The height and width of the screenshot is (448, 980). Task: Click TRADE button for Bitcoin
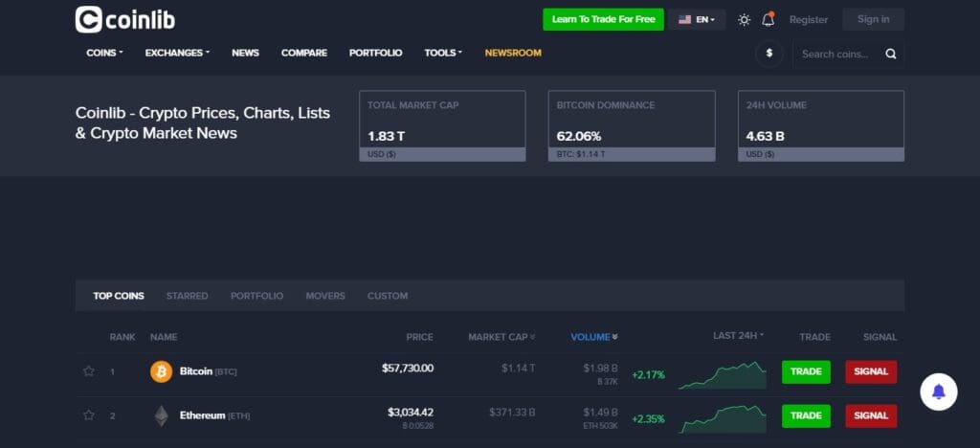click(806, 371)
